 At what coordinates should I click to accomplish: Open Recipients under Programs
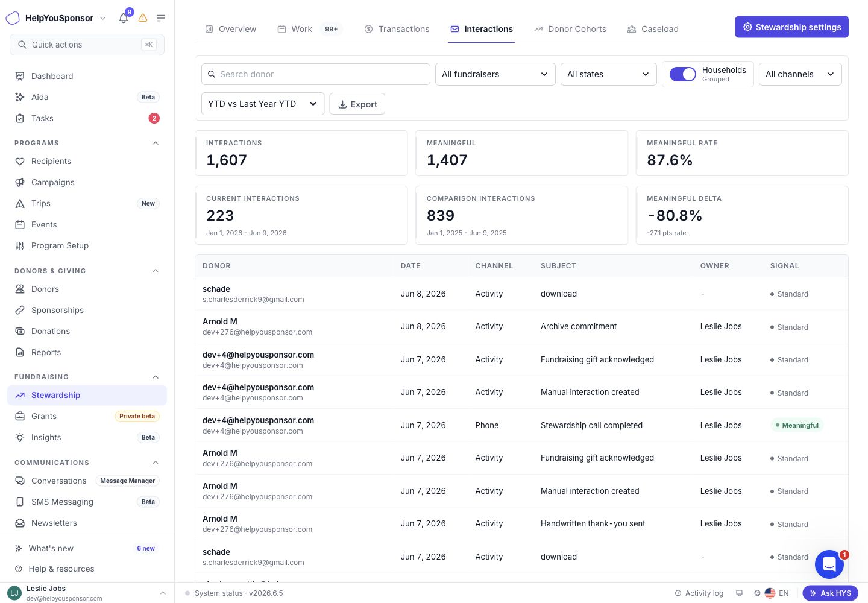(x=87, y=161)
